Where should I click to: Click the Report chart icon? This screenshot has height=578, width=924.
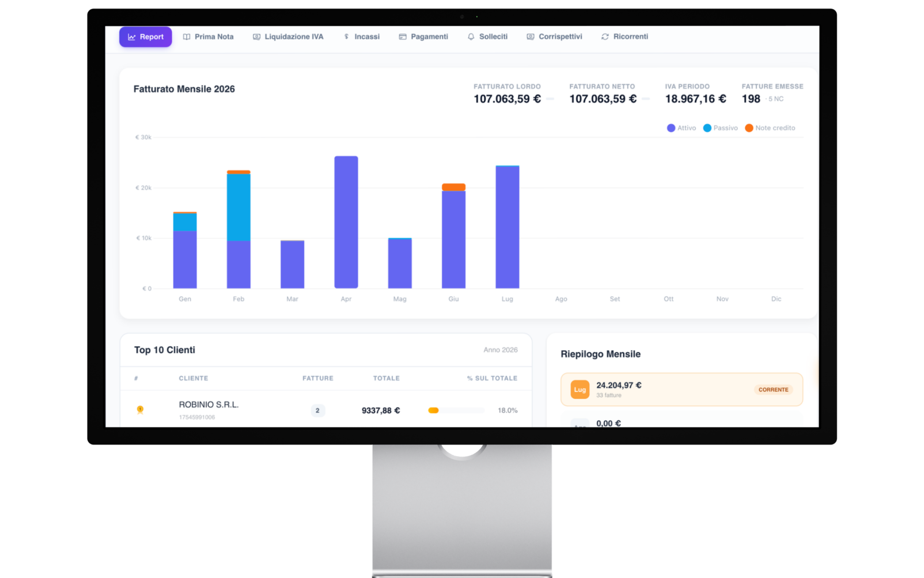tap(131, 37)
